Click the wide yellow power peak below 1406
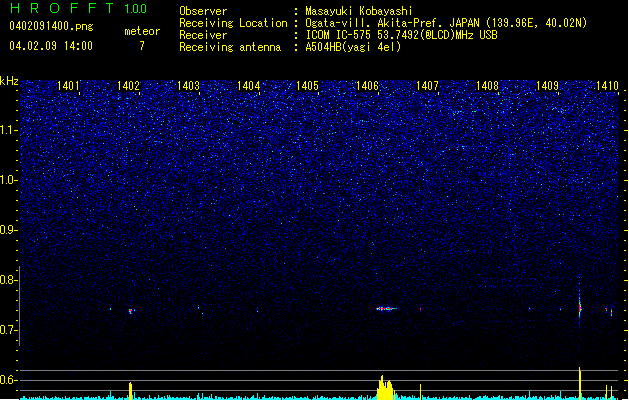 point(386,388)
